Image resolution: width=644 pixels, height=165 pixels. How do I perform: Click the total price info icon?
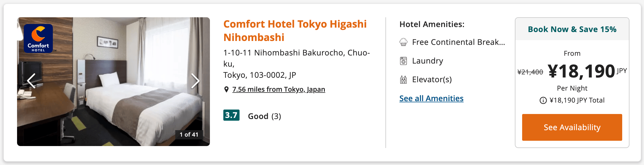(x=543, y=100)
